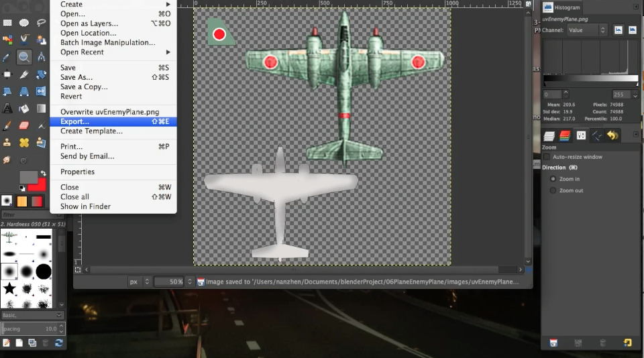This screenshot has width=644, height=358.
Task: Open the Layers tab icon in right dock
Action: pos(549,135)
